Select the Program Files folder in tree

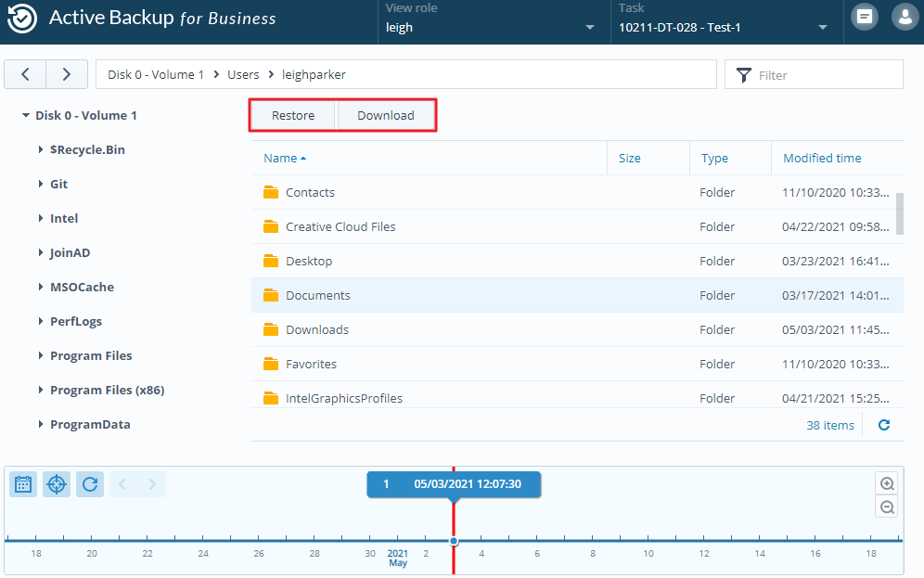point(91,355)
